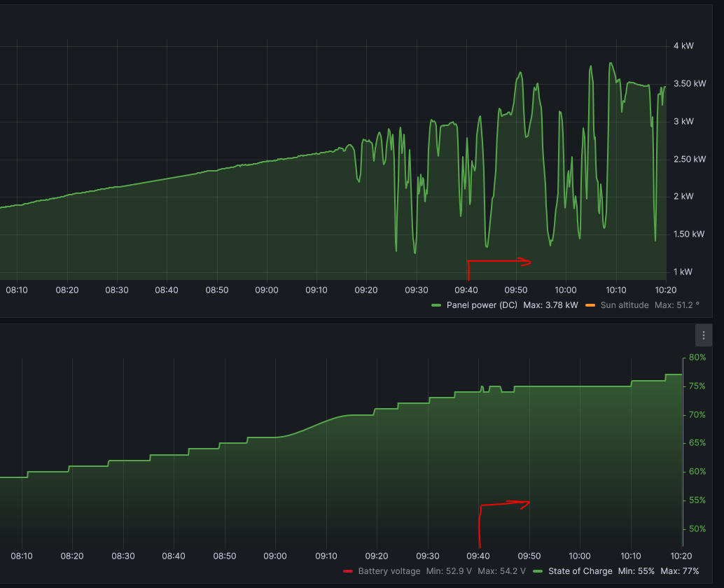Image resolution: width=724 pixels, height=588 pixels.
Task: Show the Battery voltage series
Action: 389,571
